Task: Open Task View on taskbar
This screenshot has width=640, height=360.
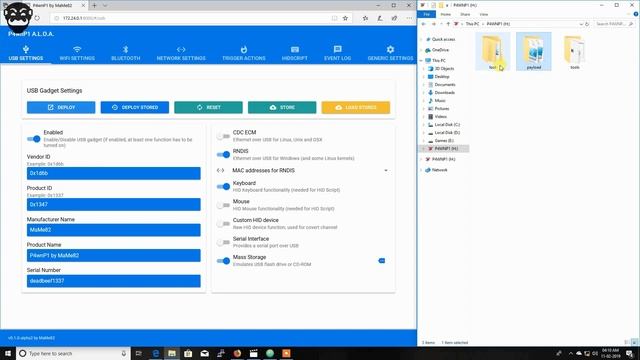Action: tap(138, 353)
